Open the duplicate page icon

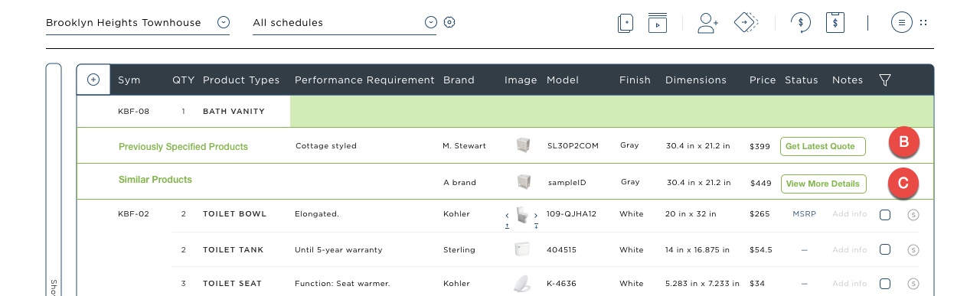pos(626,23)
